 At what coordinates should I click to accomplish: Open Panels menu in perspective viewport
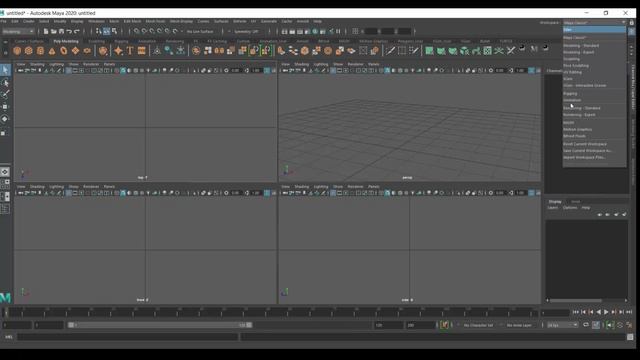(373, 64)
